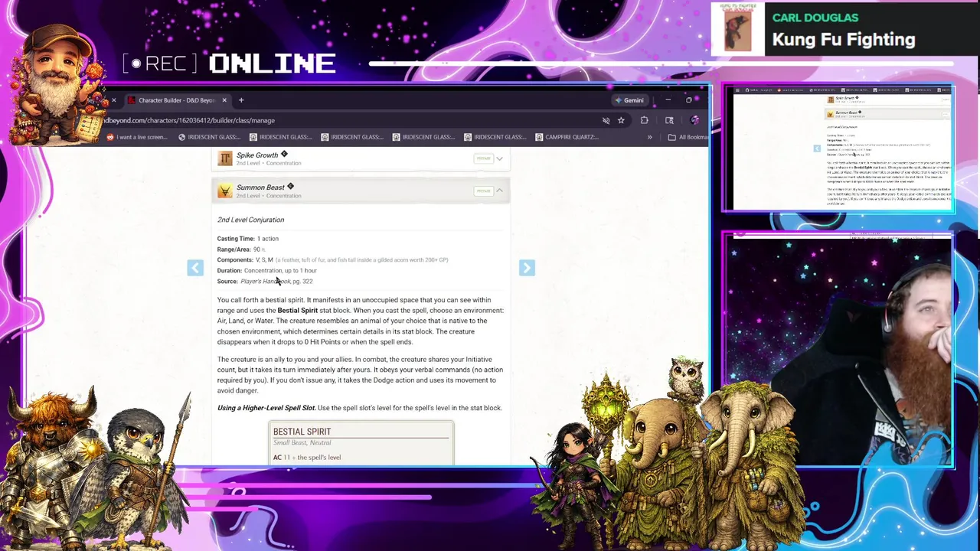Click the '2nd Level Conjuration' heading

pyautogui.click(x=250, y=220)
